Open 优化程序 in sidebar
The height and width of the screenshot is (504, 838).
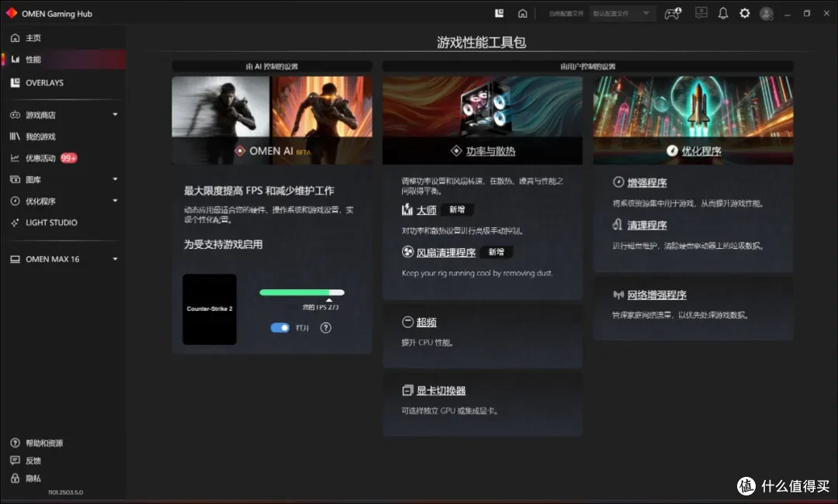[x=40, y=202]
